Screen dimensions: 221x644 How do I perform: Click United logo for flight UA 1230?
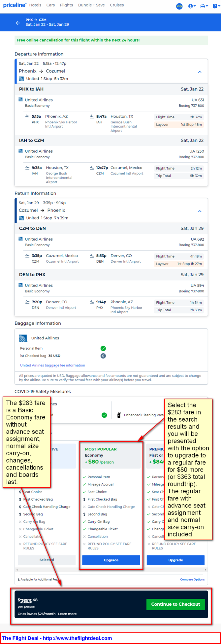tap(20, 151)
